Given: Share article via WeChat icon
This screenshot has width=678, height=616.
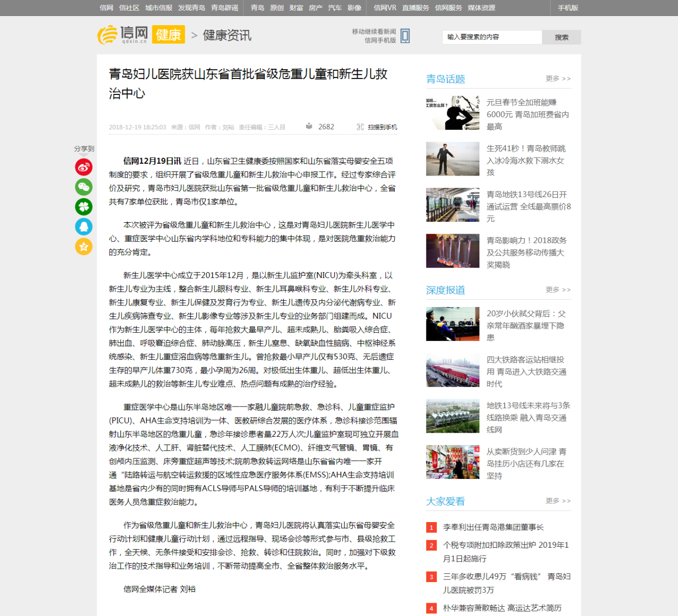Looking at the screenshot, I should pyautogui.click(x=84, y=187).
